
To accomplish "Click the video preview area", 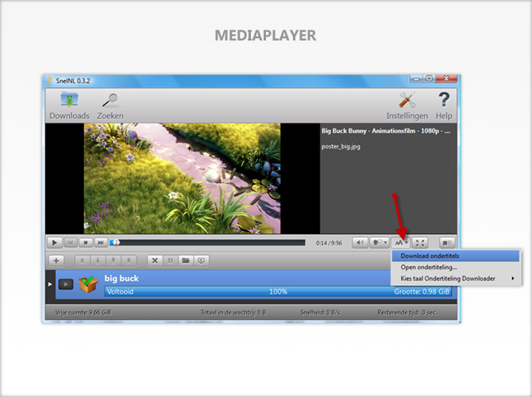I will (x=182, y=179).
